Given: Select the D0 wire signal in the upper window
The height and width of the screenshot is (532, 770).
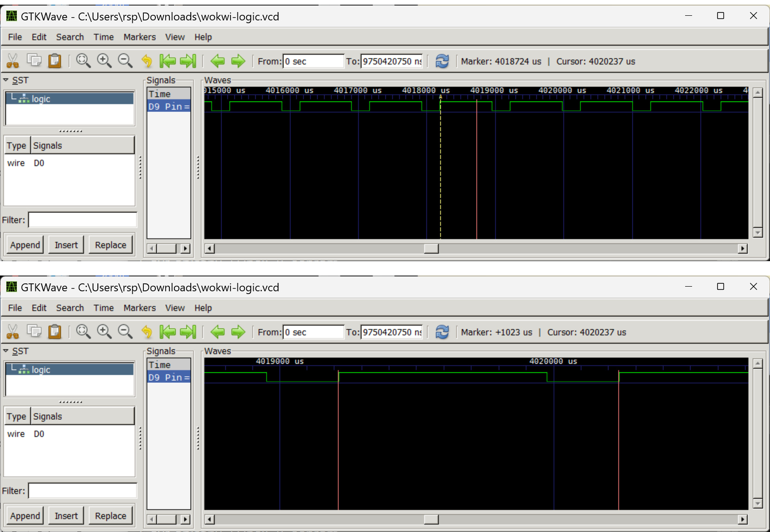Looking at the screenshot, I should click(x=39, y=163).
